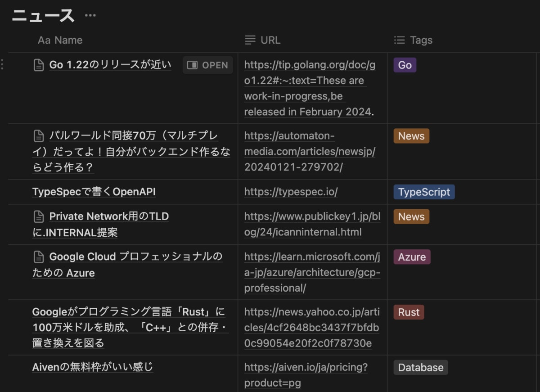Open the aiven.io pricing link
This screenshot has height=392, width=540.
click(306, 375)
